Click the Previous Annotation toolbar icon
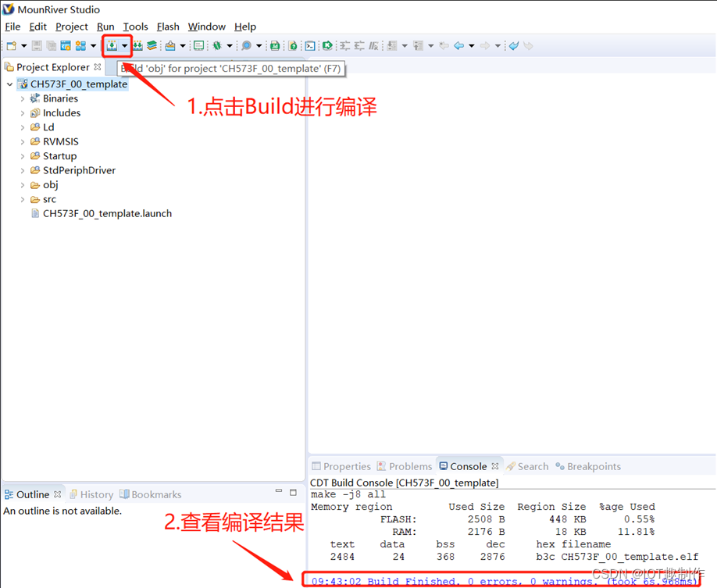The image size is (717, 588). click(x=418, y=46)
